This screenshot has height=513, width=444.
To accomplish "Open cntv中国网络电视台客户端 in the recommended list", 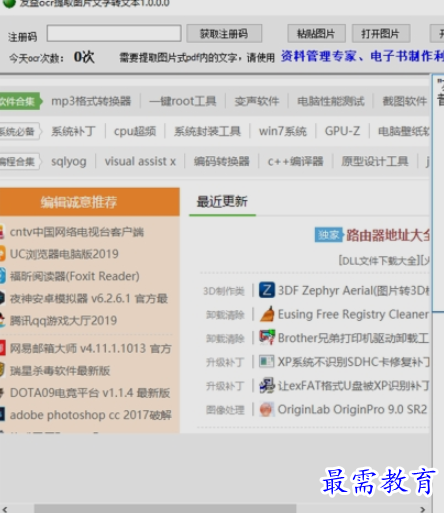I will [x=77, y=232].
